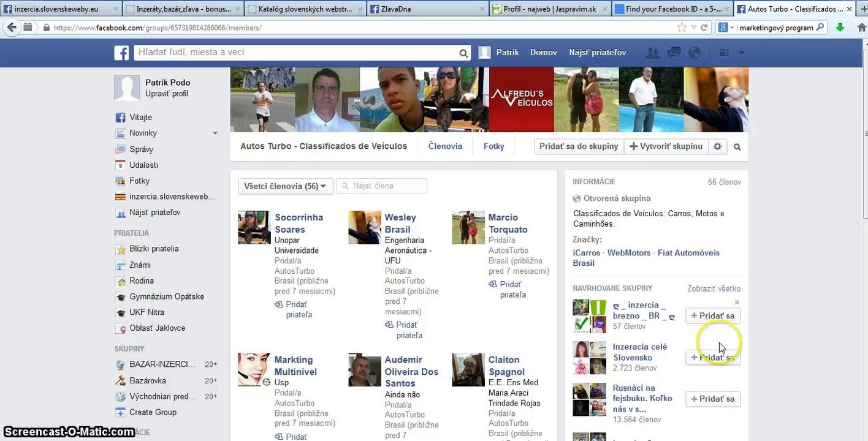Add Marcio Torquato as a friend
Image resolution: width=868 pixels, height=441 pixels.
(x=507, y=290)
